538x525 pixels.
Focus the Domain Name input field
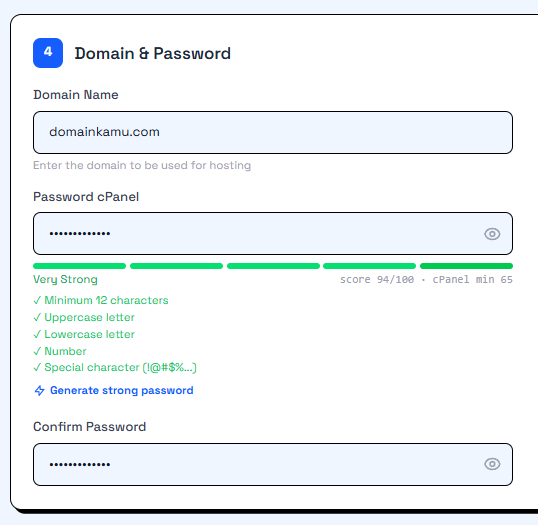click(x=273, y=132)
